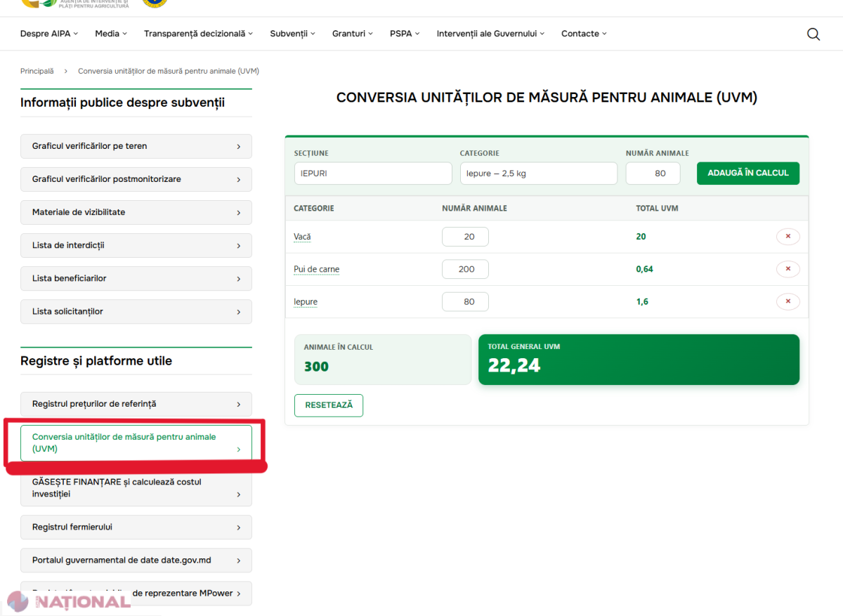Open Lista beneficiarilor

[x=136, y=278]
